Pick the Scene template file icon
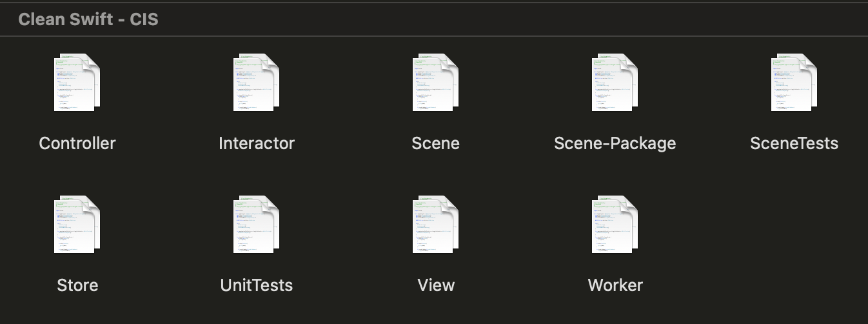Viewport: 868px width, 324px height. [436, 83]
